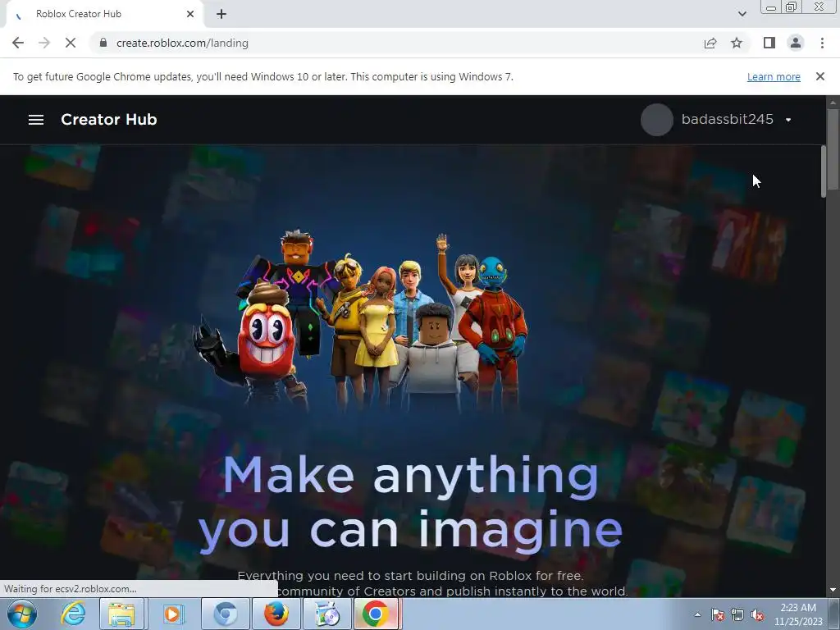Open the Creator Hub hamburger menu
This screenshot has width=840, height=630.
coord(36,120)
